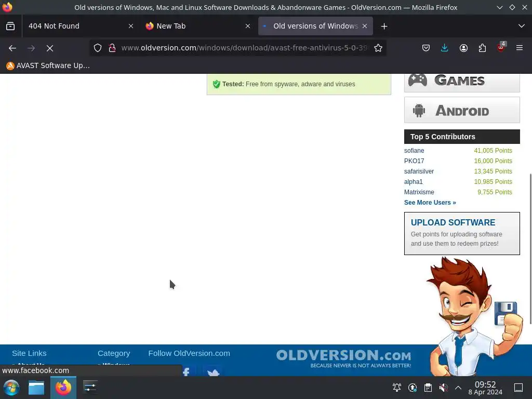Open contributor PKO17's profile

click(x=414, y=161)
